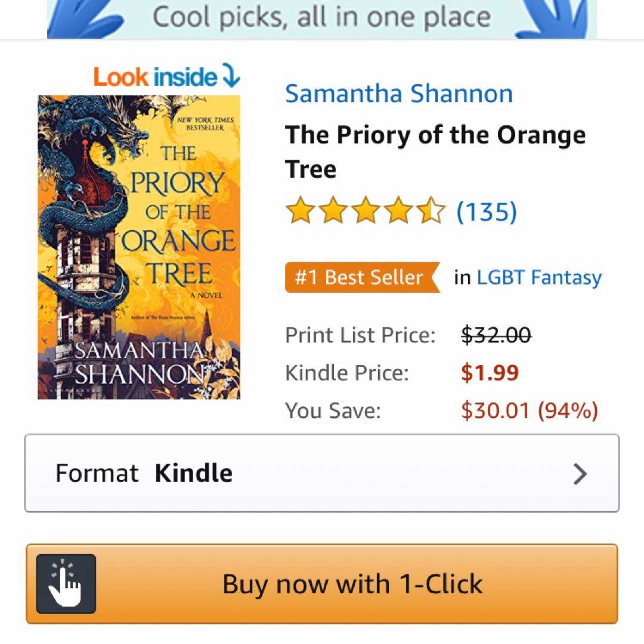This screenshot has width=644, height=644.
Task: View the (135) customer reviews link
Action: pyautogui.click(x=487, y=212)
